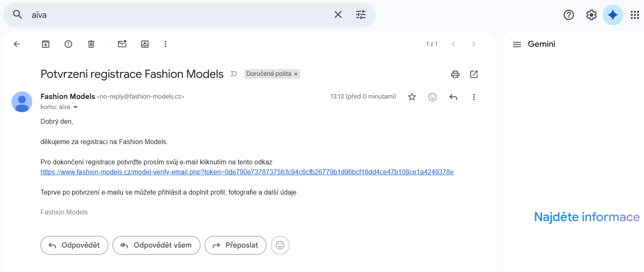Reply using the header arrow icon
The image size is (644, 272).
point(453,97)
